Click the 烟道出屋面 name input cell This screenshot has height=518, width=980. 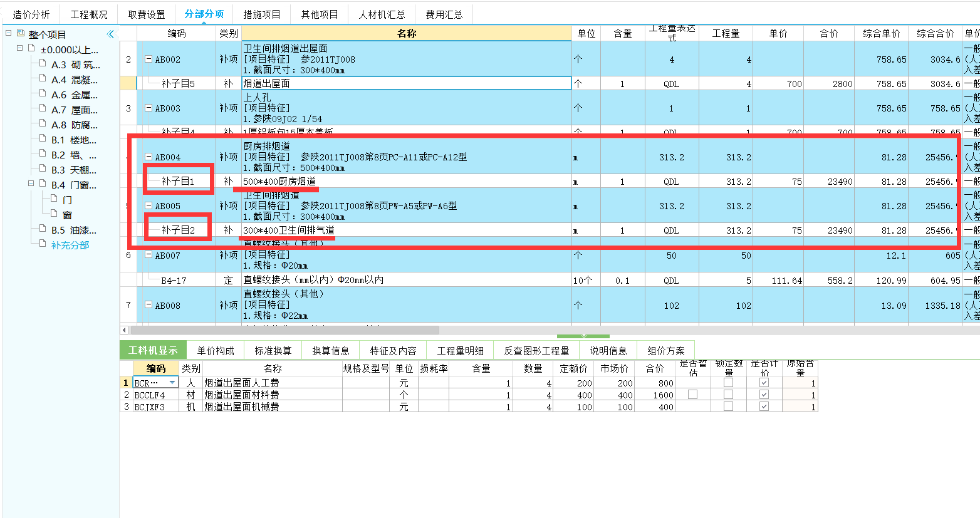406,83
